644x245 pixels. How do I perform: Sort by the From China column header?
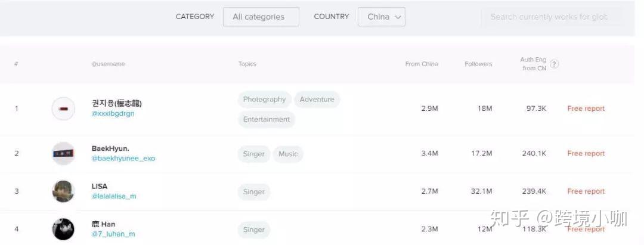[422, 64]
